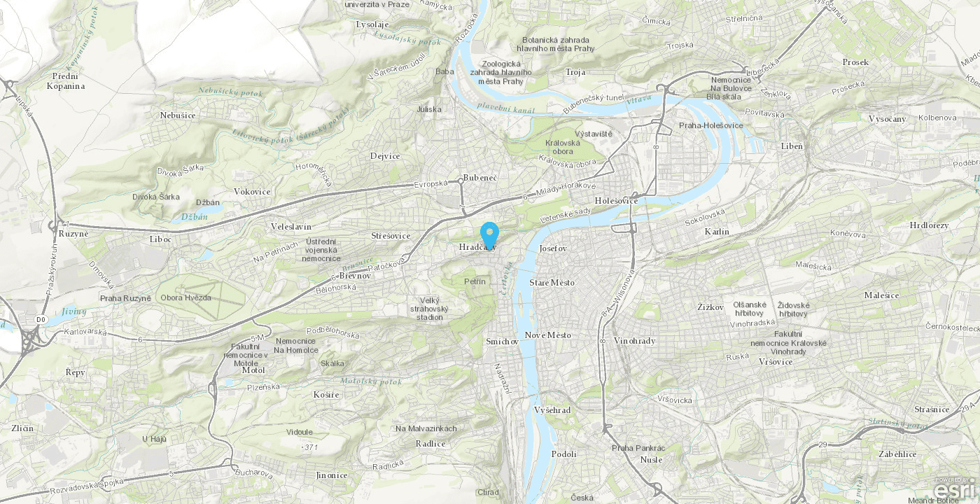Screen dimensions: 980x504
Task: Select the Vyšehrad label on the map
Action: tap(552, 410)
